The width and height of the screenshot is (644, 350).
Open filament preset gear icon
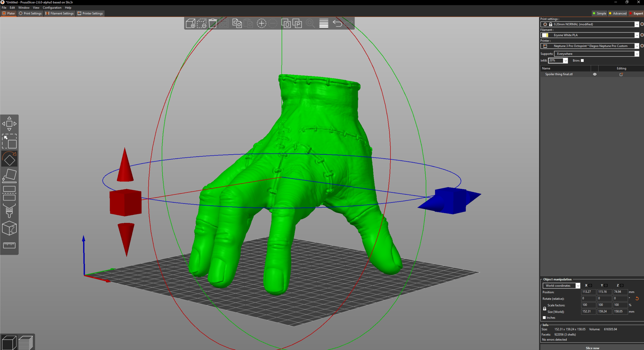click(642, 35)
